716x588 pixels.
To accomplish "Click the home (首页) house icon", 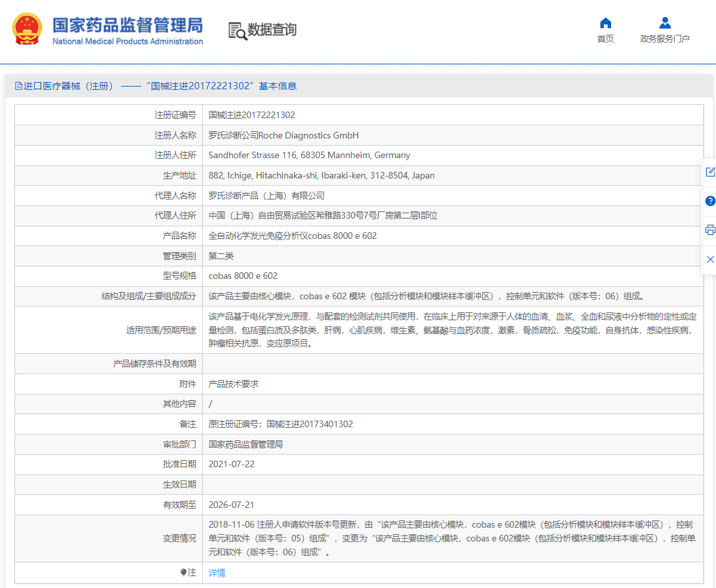I will tap(606, 23).
